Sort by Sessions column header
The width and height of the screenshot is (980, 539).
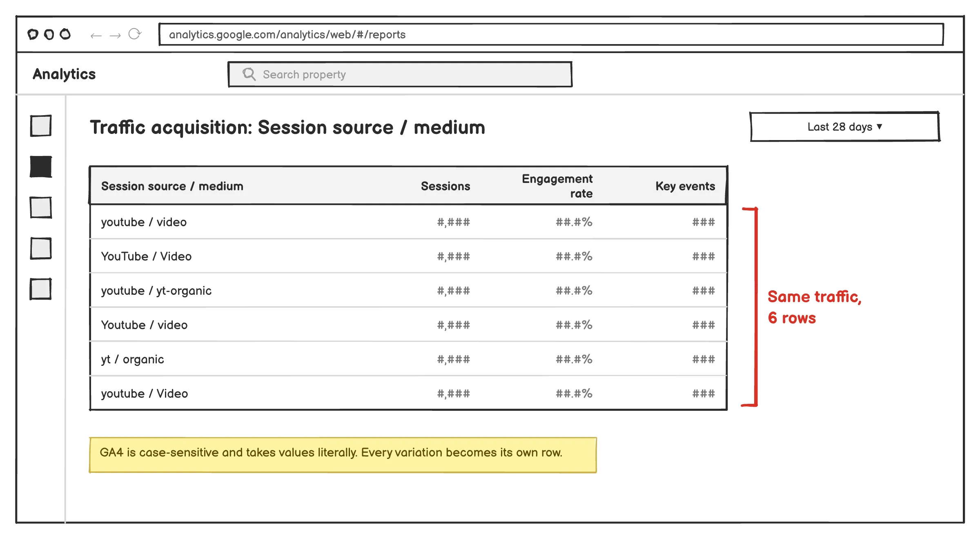pos(445,186)
